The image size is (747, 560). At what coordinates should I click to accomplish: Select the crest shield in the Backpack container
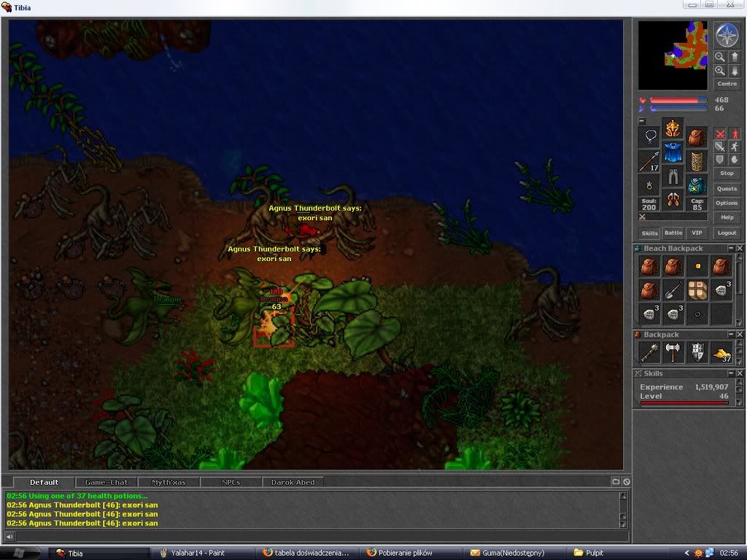(697, 352)
